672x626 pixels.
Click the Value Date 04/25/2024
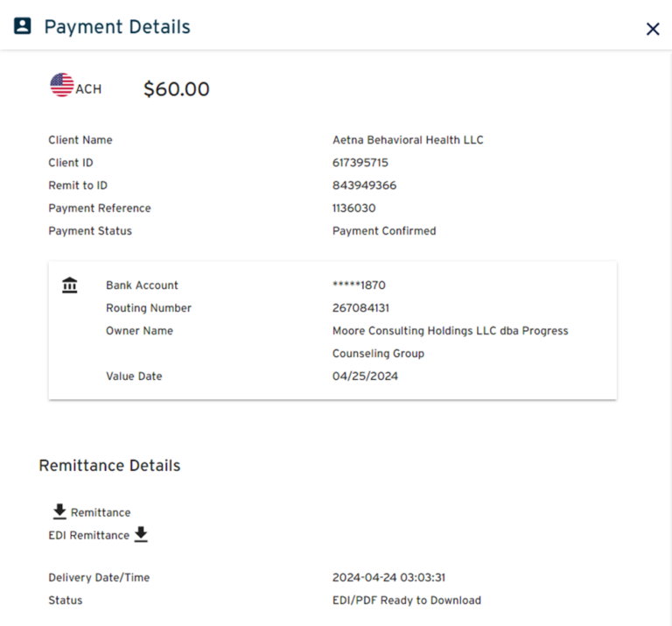(x=363, y=376)
